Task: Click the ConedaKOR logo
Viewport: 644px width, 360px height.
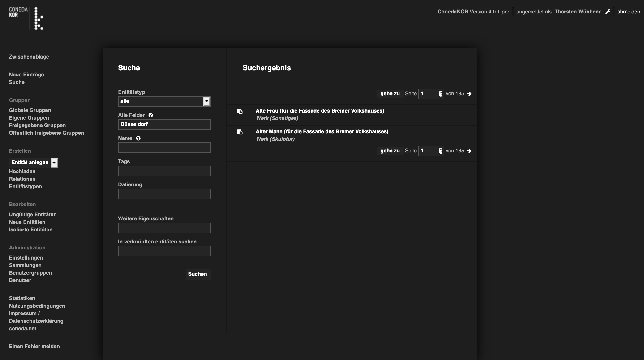Action: coord(26,18)
